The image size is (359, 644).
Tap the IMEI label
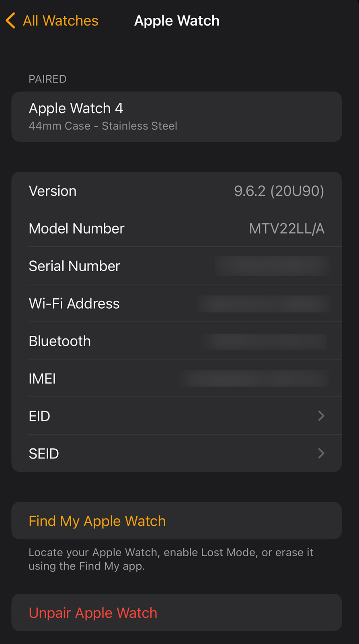(42, 379)
